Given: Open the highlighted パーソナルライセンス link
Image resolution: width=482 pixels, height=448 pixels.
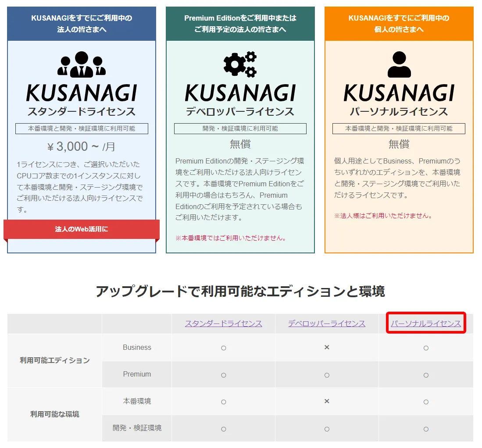Looking at the screenshot, I should tap(426, 324).
